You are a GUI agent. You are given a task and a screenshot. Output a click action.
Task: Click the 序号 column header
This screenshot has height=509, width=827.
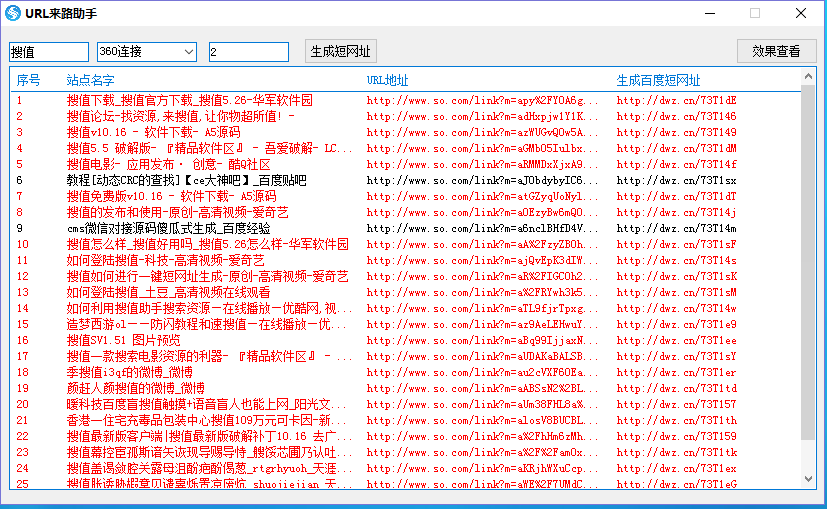pos(28,80)
